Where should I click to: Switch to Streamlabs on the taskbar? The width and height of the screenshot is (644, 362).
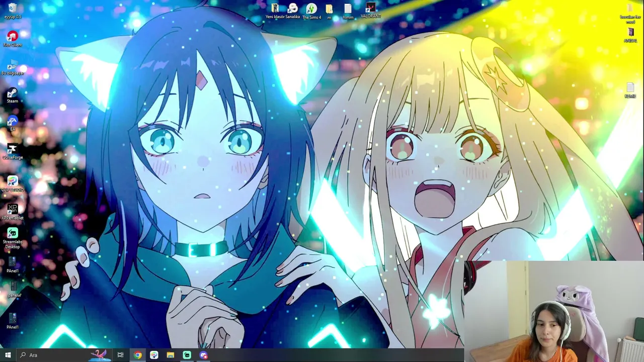pyautogui.click(x=187, y=355)
